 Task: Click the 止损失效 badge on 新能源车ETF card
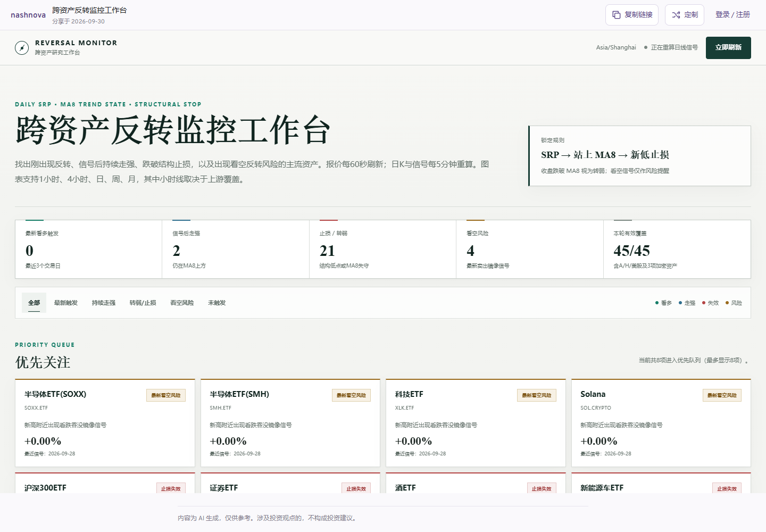point(727,488)
